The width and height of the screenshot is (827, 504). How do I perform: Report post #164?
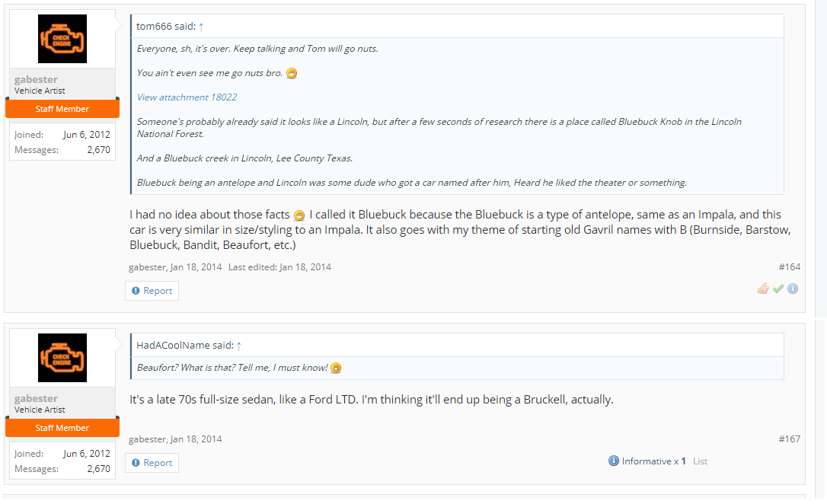point(152,291)
